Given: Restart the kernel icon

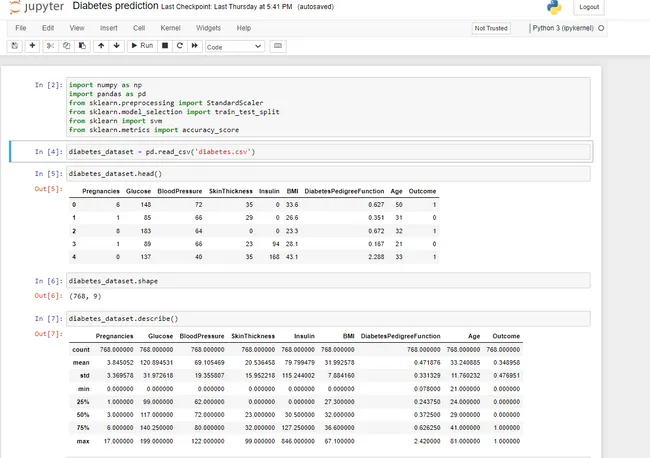Looking at the screenshot, I should click(x=179, y=46).
